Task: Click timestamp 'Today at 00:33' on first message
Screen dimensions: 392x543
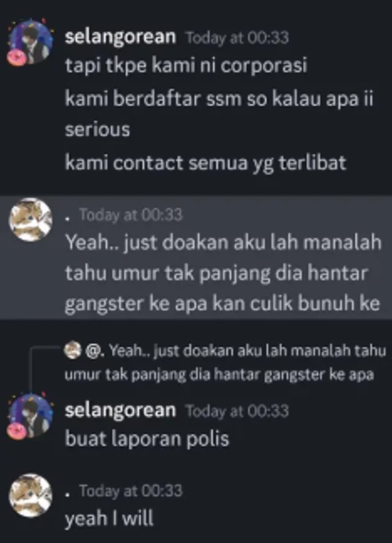Action: [238, 37]
